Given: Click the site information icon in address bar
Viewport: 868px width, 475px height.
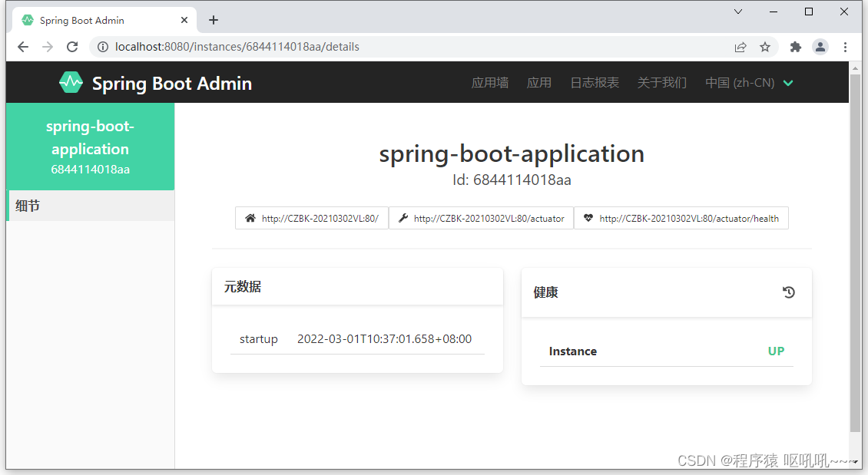Looking at the screenshot, I should (x=103, y=47).
